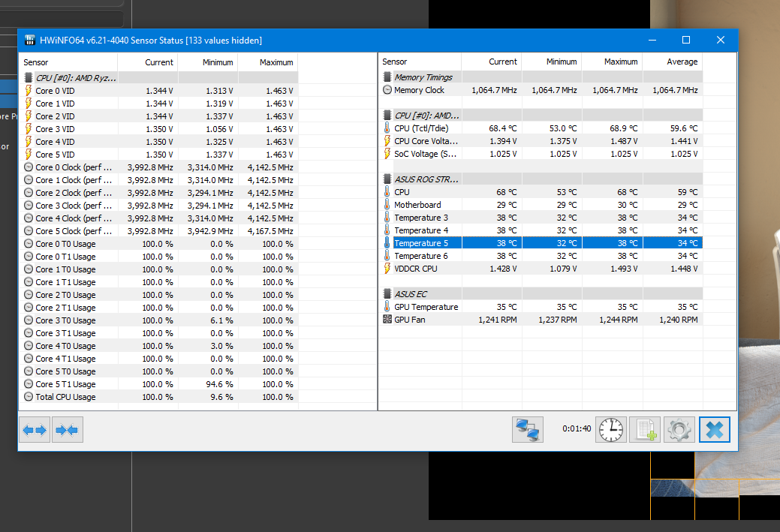
Task: Click the Temperature 4 sensor label
Action: [x=421, y=230]
